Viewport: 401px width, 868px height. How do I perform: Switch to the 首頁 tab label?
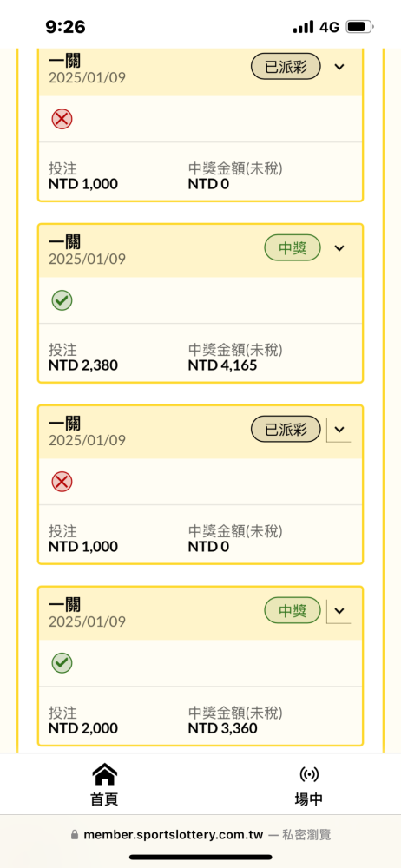coord(105,799)
